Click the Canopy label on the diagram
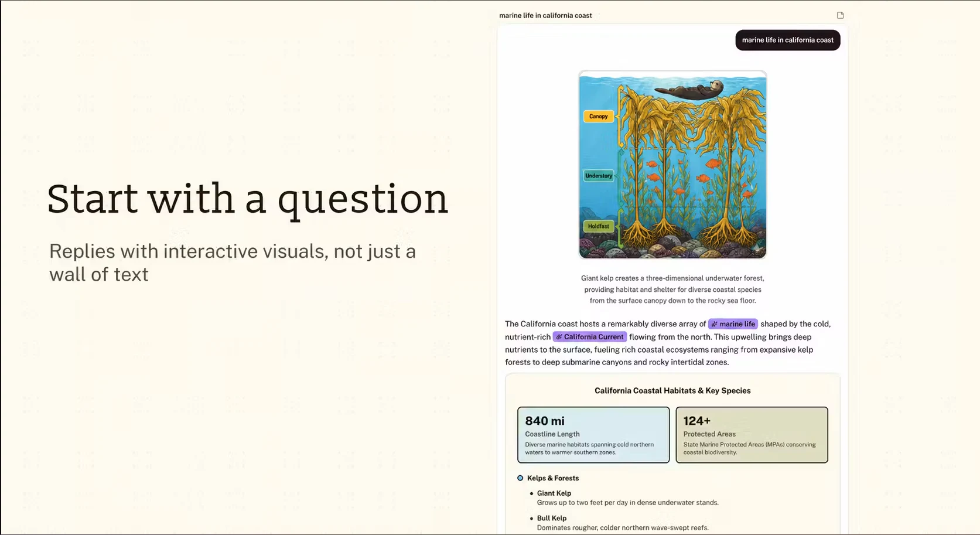This screenshot has height=535, width=980. tap(598, 117)
